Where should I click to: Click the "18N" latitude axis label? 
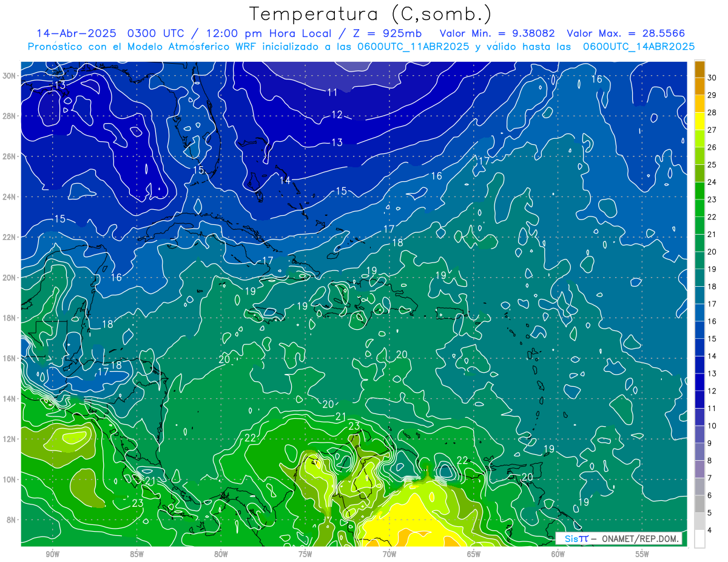pyautogui.click(x=10, y=318)
